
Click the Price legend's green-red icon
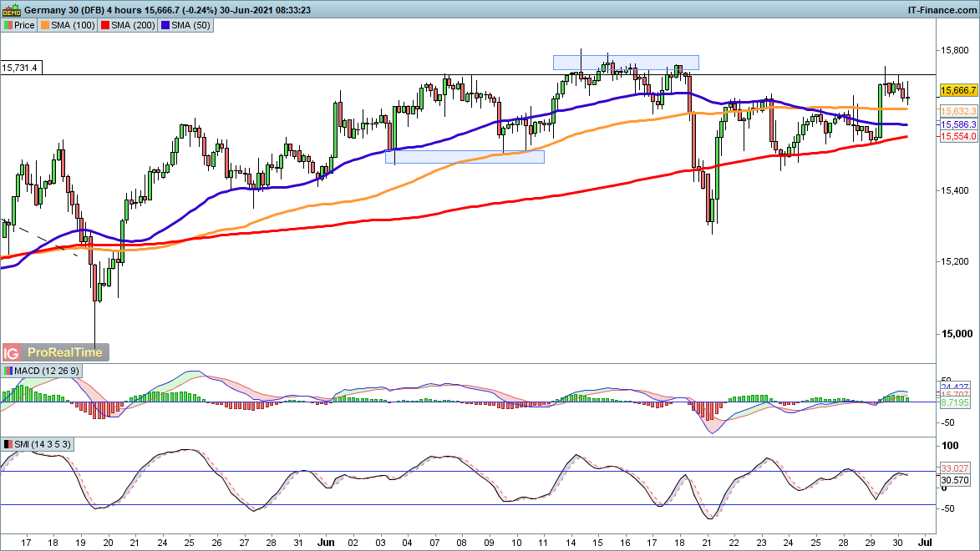8,26
